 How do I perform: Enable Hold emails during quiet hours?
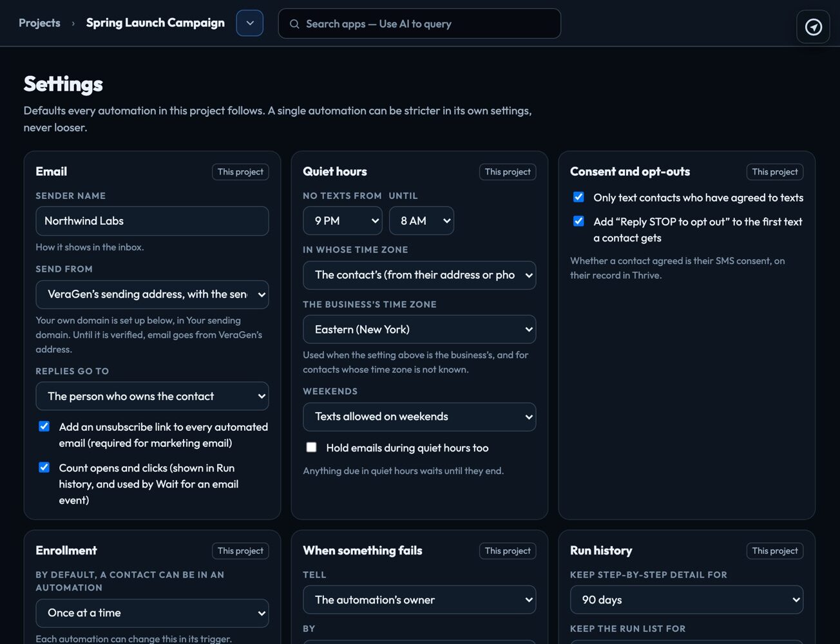click(312, 448)
